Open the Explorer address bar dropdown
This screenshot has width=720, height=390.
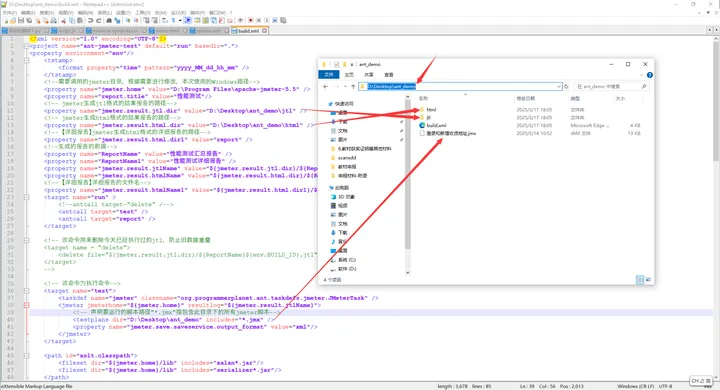(x=559, y=86)
